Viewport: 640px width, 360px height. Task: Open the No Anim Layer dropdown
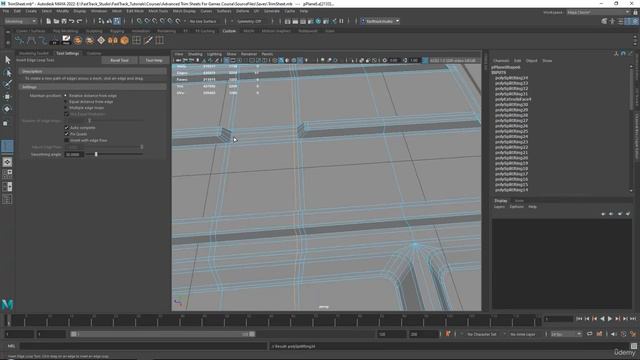coord(524,334)
